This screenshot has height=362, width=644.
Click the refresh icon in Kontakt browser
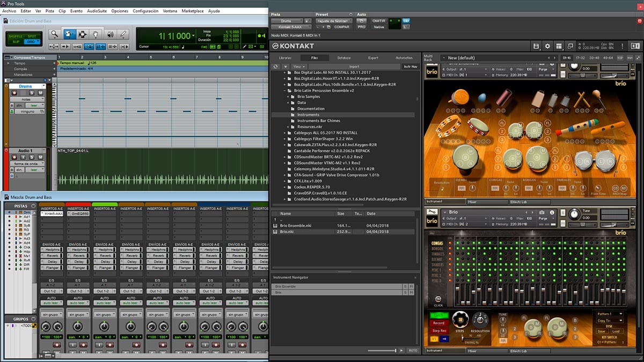point(275,67)
